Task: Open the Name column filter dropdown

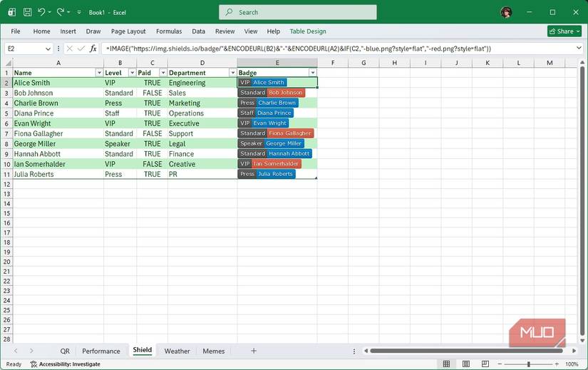Action: tap(99, 73)
